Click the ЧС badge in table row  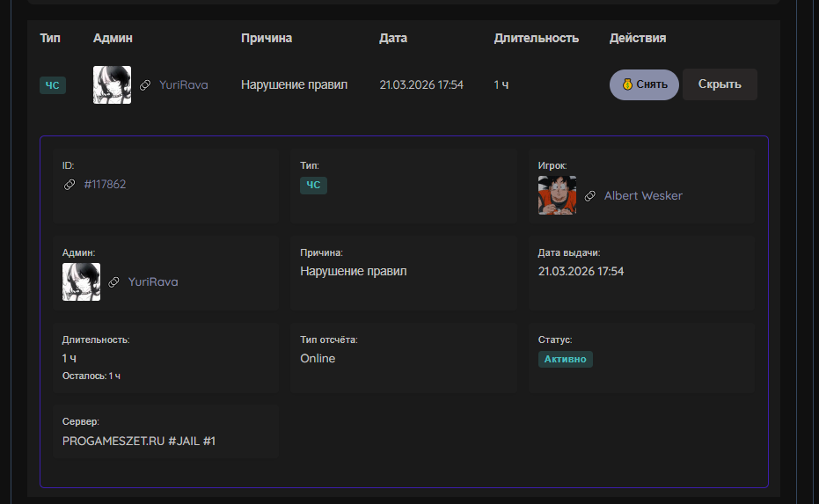(53, 85)
